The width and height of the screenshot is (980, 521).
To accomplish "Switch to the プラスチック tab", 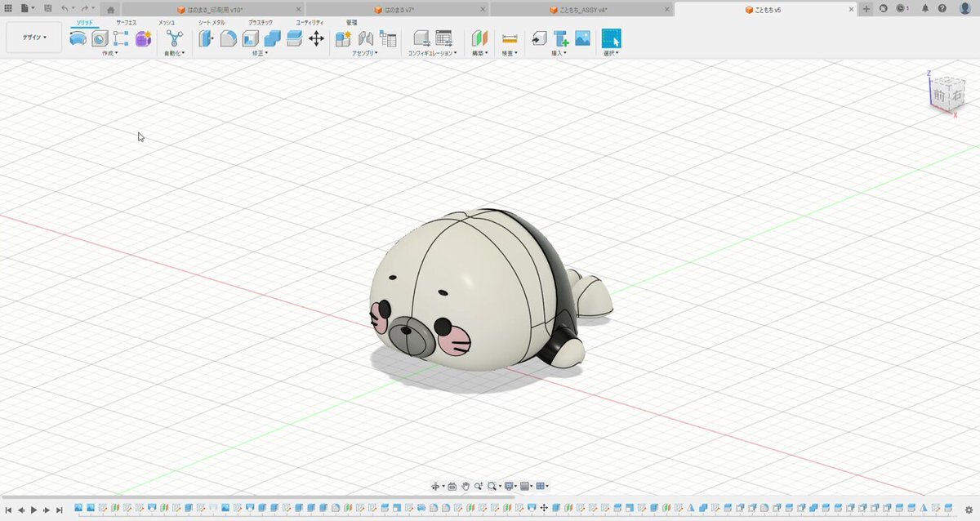I will click(x=261, y=23).
